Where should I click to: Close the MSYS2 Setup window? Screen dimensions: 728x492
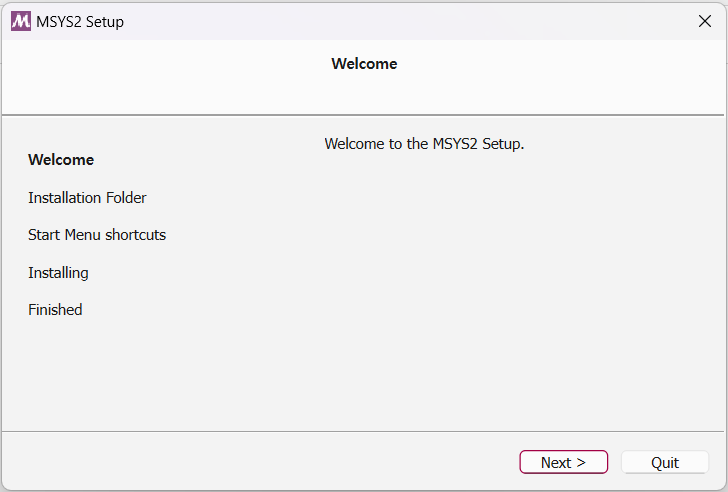pos(705,21)
